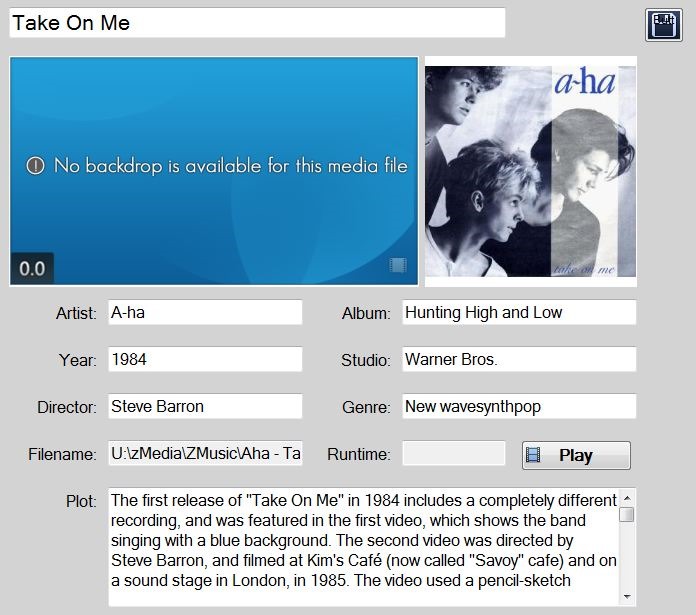Click the Plot scrollbar up arrow
The image size is (696, 615).
click(627, 498)
